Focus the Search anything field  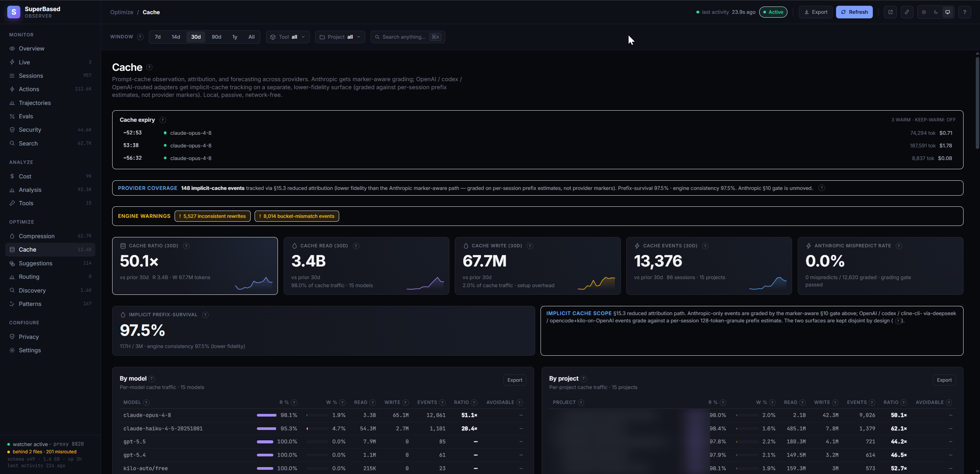click(x=408, y=37)
